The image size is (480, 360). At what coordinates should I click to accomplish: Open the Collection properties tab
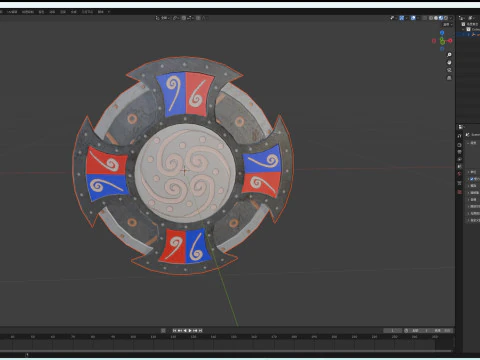(460, 183)
